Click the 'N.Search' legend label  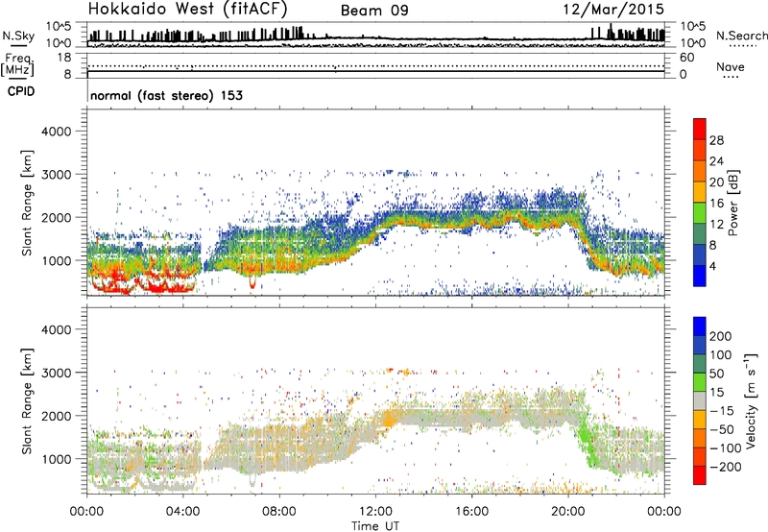pos(741,36)
